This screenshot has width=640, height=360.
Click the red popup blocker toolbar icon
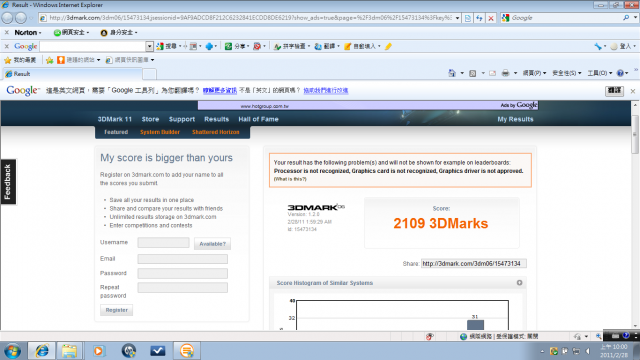tap(257, 46)
